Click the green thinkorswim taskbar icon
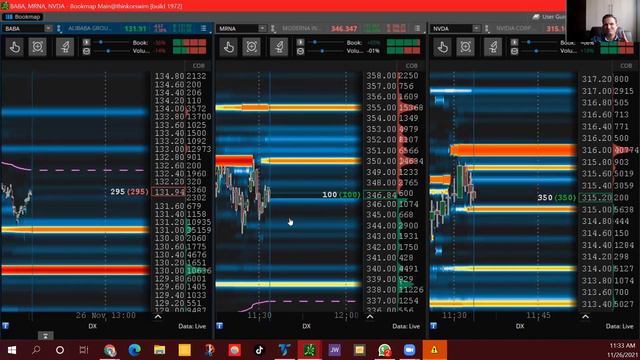Viewport: 640px width, 360px height. [x=309, y=350]
